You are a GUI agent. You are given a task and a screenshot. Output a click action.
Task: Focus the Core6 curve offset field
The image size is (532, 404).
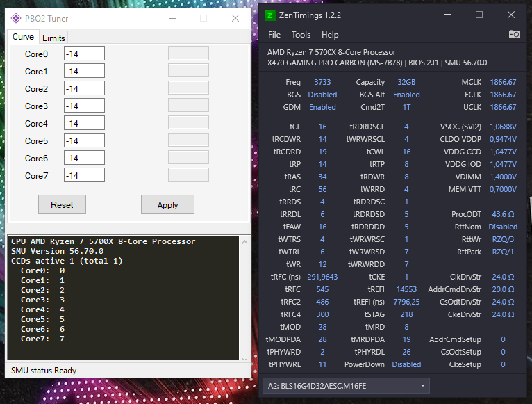click(84, 158)
